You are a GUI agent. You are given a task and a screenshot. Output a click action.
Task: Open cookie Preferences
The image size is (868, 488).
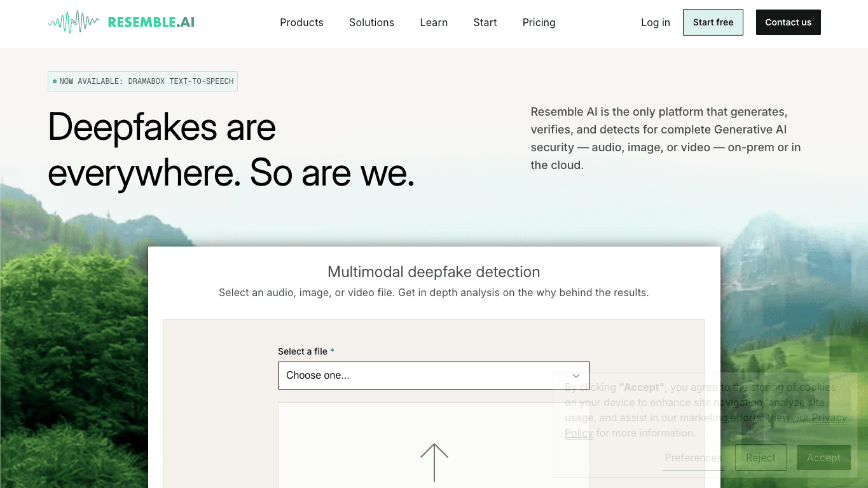pyautogui.click(x=693, y=457)
